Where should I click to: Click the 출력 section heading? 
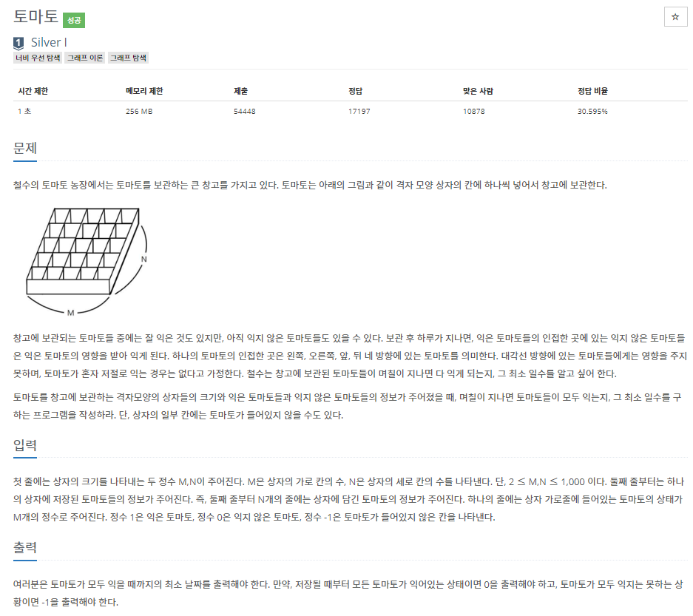(24, 547)
